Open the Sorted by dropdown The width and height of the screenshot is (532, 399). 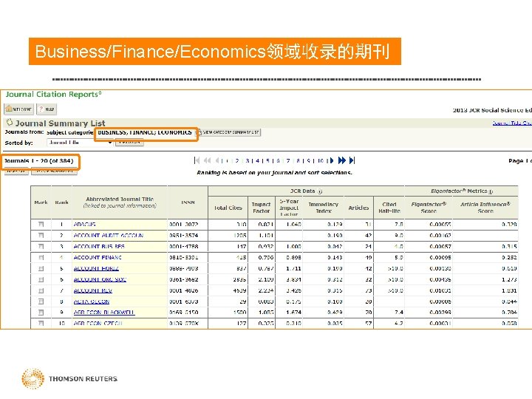(x=80, y=143)
